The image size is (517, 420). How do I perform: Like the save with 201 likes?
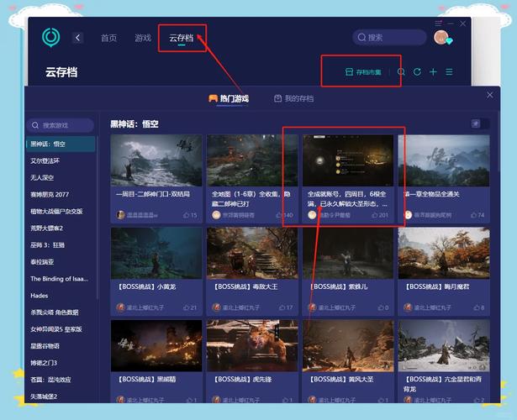(x=375, y=215)
